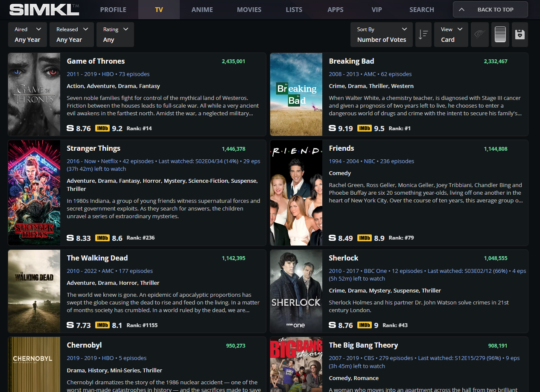Image resolution: width=540 pixels, height=392 pixels.
Task: Click the IMDb badge on The Walking Dead
Action: click(102, 325)
